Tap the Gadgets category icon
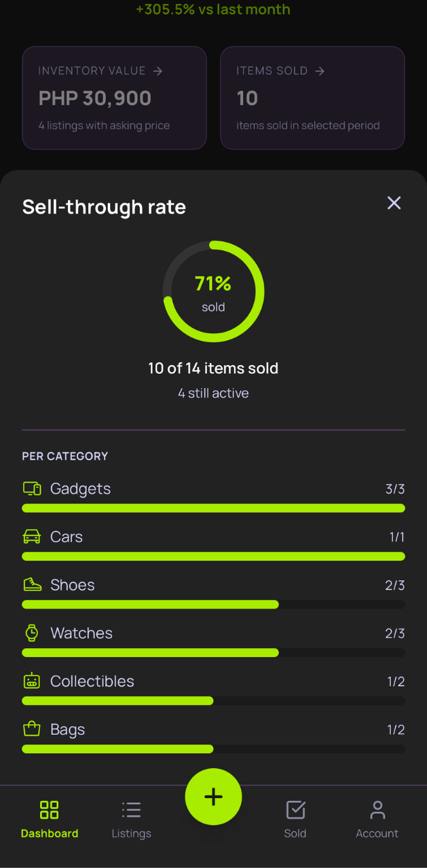Screen dimensions: 427x868 pos(32,489)
